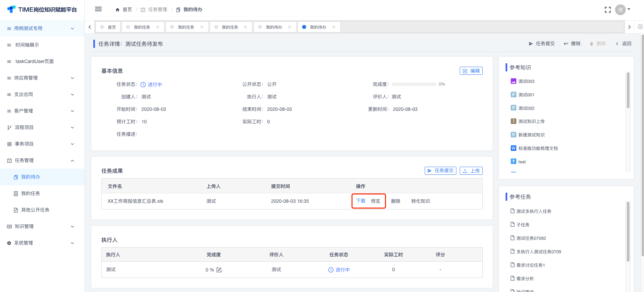This screenshot has width=644, height=292.
Task: Click the 完成度 progress bar
Action: (414, 84)
